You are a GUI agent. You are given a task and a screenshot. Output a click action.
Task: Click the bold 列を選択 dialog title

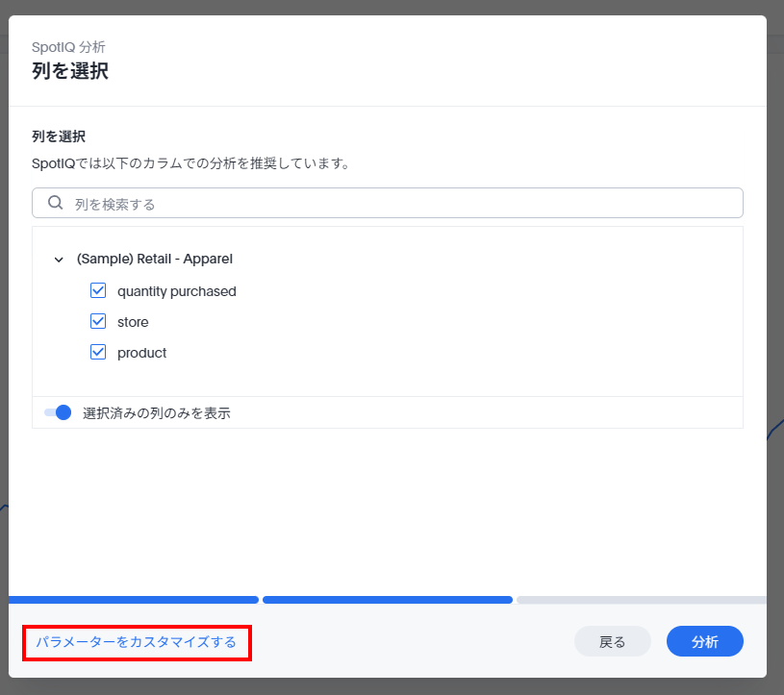point(70,71)
